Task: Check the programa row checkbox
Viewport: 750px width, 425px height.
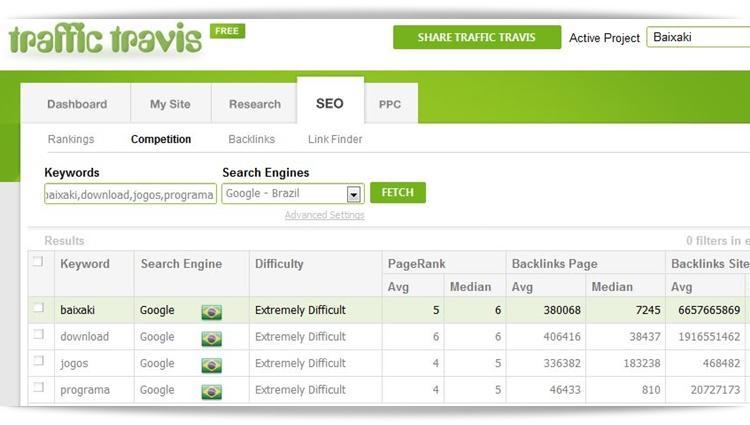Action: (39, 387)
